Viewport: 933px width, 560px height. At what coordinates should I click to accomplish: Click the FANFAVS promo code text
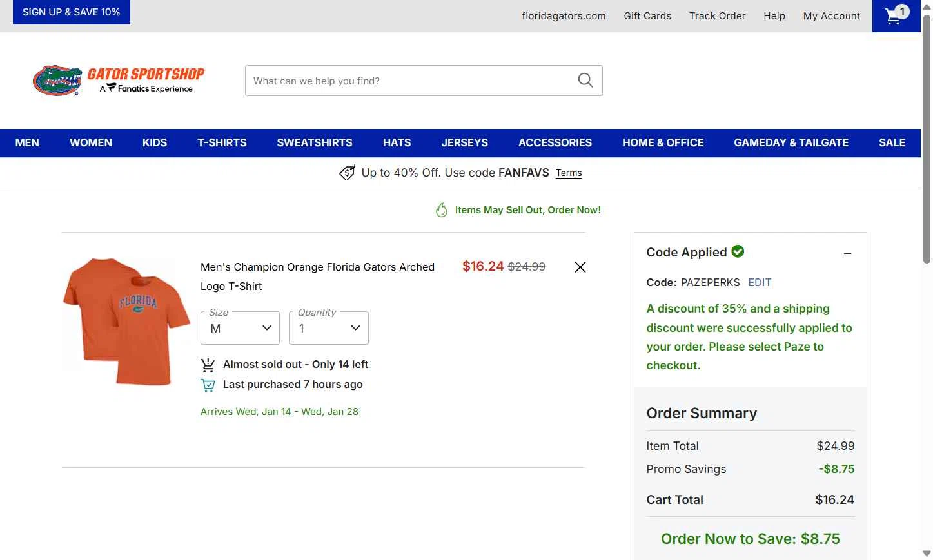[524, 173]
